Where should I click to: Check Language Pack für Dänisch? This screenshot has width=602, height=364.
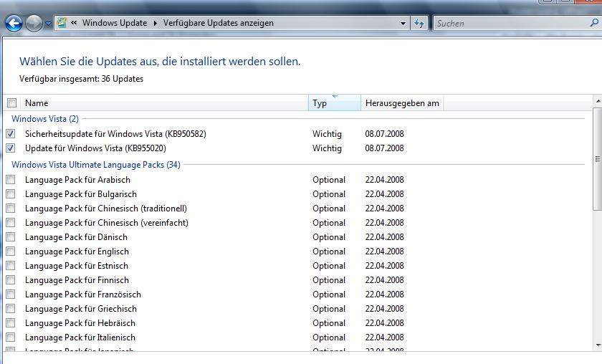[10, 237]
